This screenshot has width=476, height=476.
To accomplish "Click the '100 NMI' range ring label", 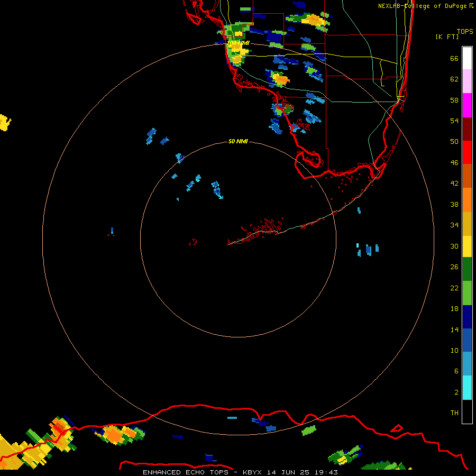I will (239, 43).
